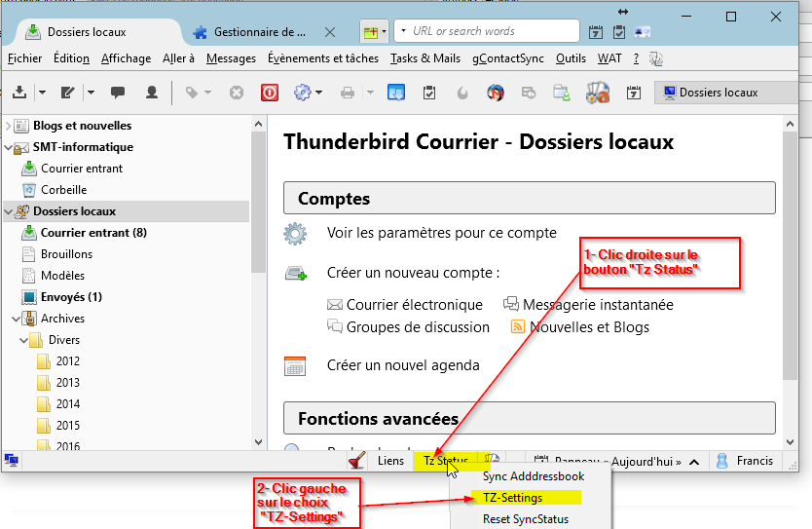This screenshot has width=812, height=529.
Task: Click the new event icon in tab bar
Action: tap(370, 32)
